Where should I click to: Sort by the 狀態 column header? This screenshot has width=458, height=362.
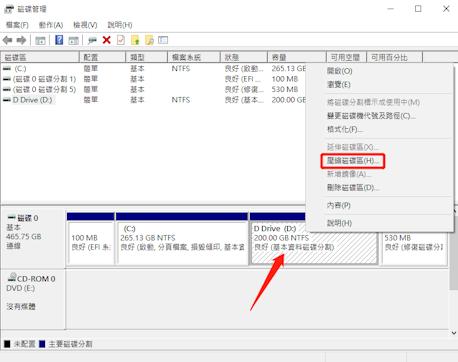tap(244, 57)
